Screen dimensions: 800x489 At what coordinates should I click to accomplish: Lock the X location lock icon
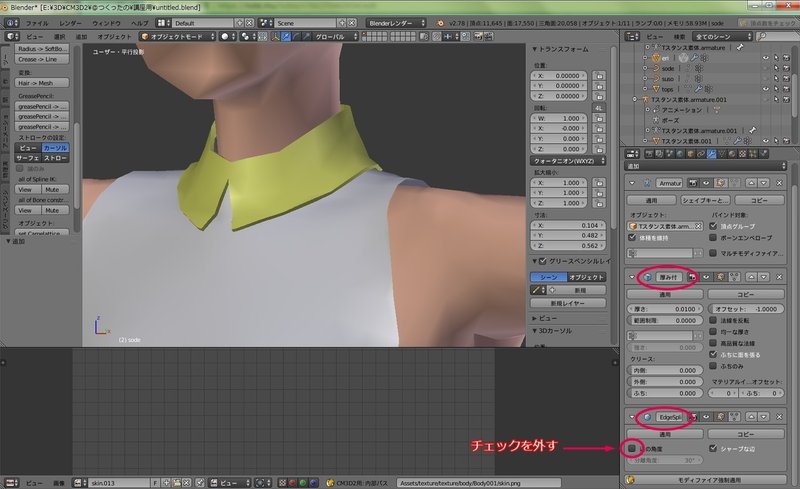point(599,76)
